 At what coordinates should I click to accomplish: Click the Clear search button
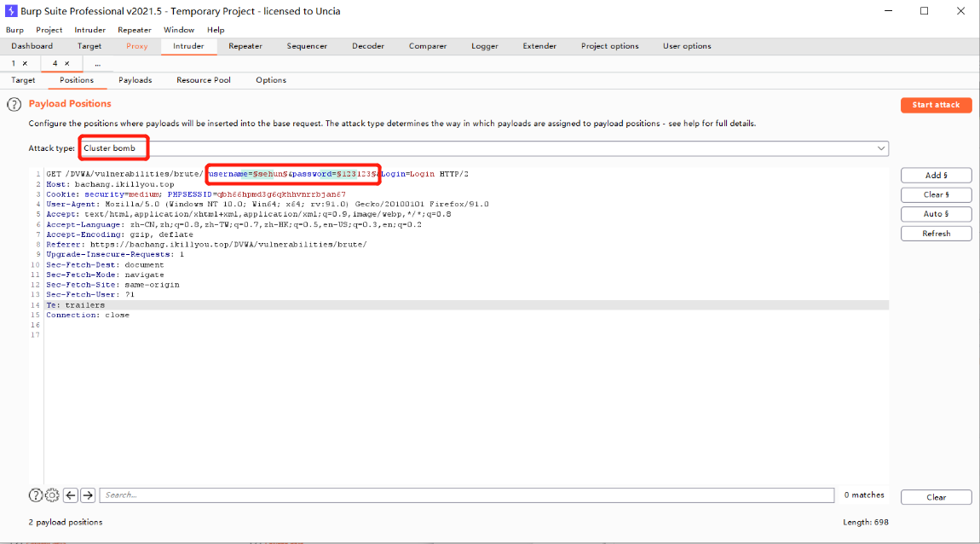(x=936, y=498)
